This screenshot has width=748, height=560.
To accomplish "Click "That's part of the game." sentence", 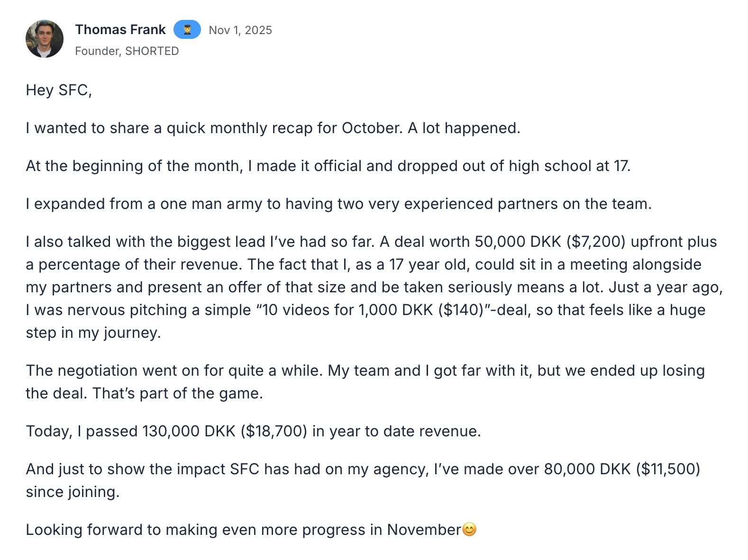I will (177, 393).
